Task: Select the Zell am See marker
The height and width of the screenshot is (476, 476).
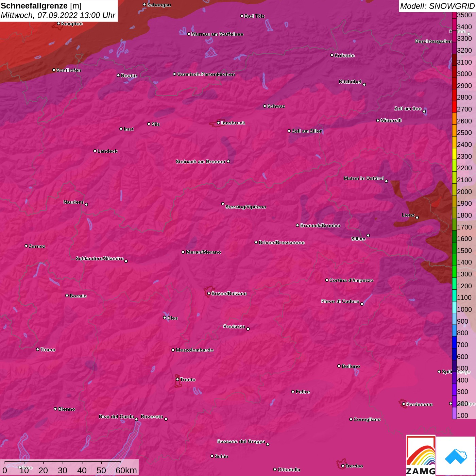Action: 424,112
